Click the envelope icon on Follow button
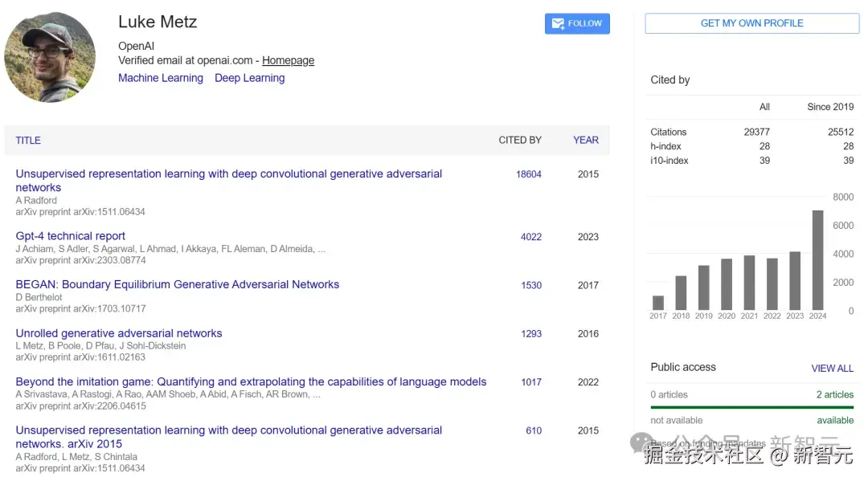The height and width of the screenshot is (481, 868). coord(557,24)
